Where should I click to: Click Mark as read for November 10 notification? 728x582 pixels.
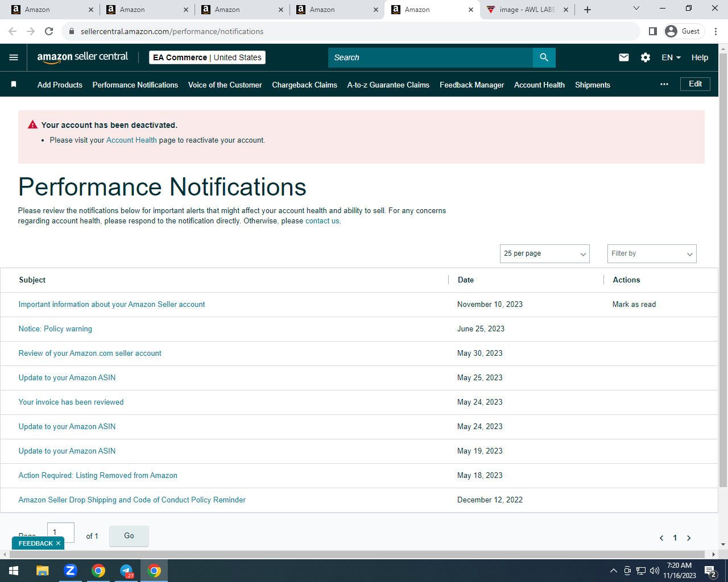[x=634, y=305]
